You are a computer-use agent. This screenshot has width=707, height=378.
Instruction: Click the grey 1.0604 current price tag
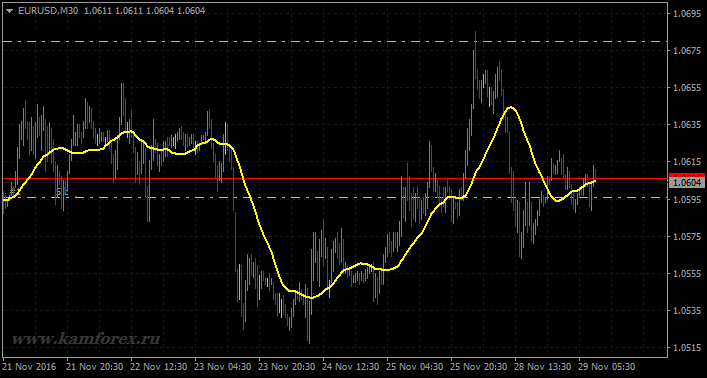687,182
